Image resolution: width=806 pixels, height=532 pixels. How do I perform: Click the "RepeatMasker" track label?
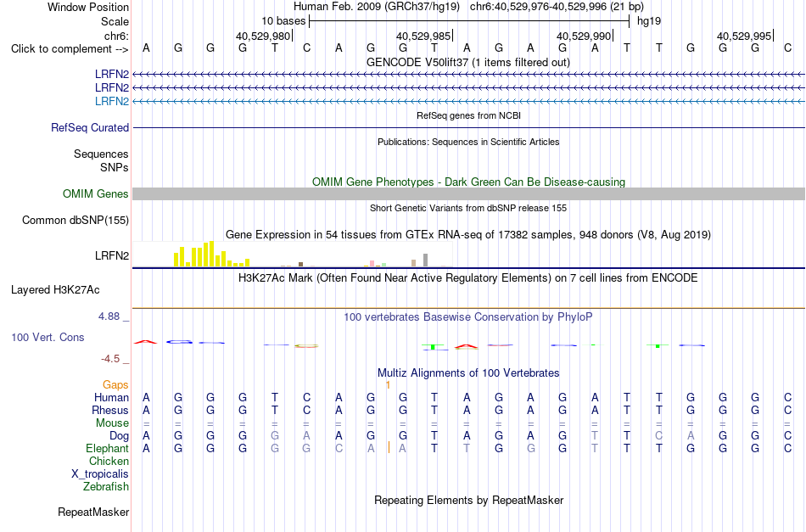[93, 512]
